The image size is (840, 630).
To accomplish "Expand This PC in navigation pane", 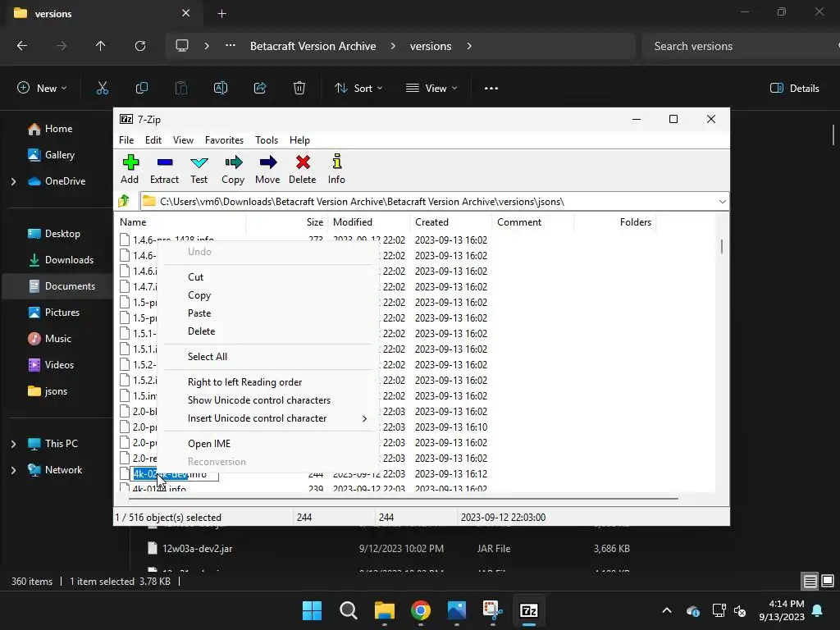I will [13, 444].
